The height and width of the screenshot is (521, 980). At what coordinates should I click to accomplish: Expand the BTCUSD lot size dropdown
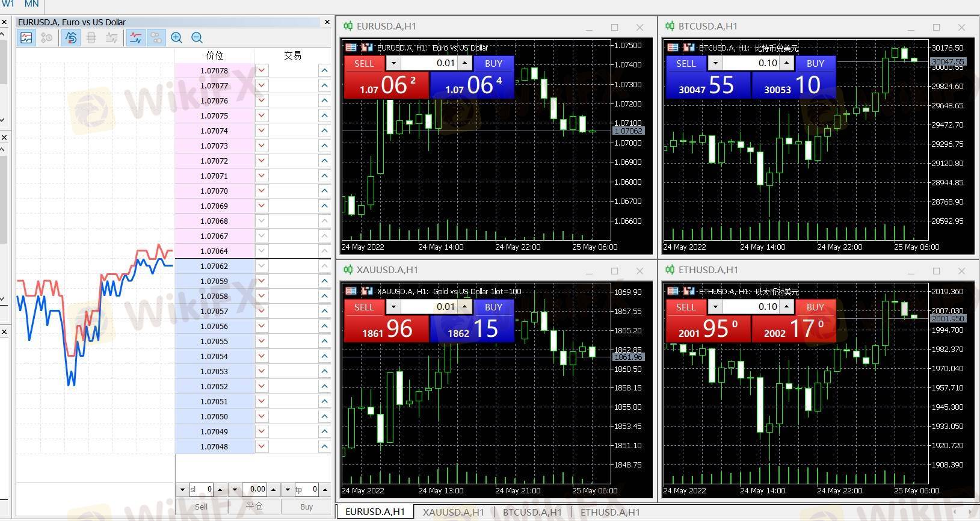tap(715, 63)
